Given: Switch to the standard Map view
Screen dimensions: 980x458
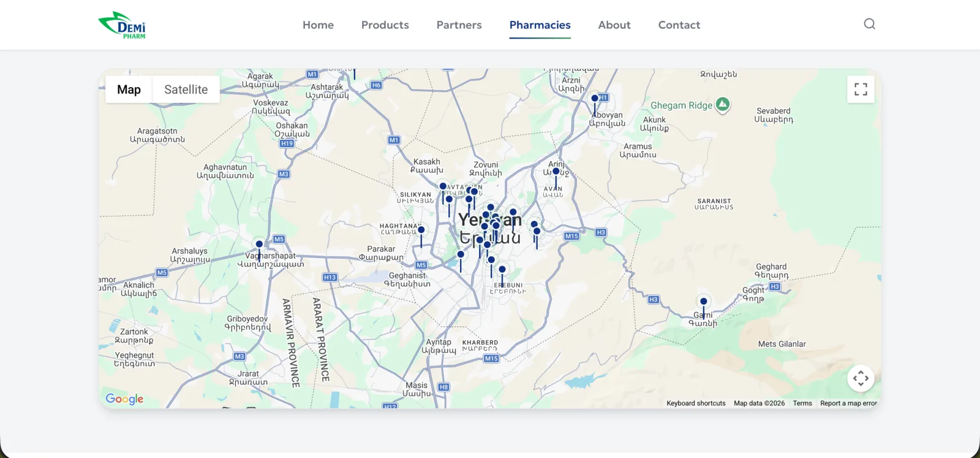Looking at the screenshot, I should click(x=129, y=90).
